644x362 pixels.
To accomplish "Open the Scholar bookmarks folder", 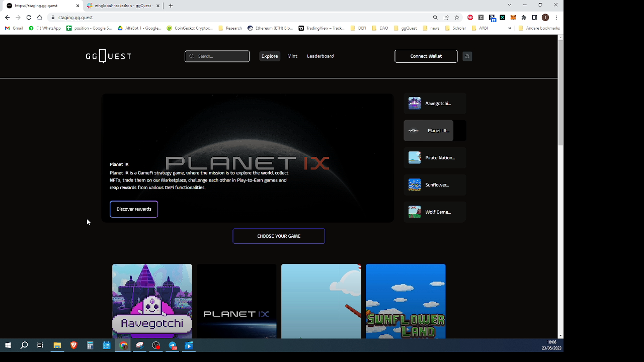I will click(x=455, y=28).
